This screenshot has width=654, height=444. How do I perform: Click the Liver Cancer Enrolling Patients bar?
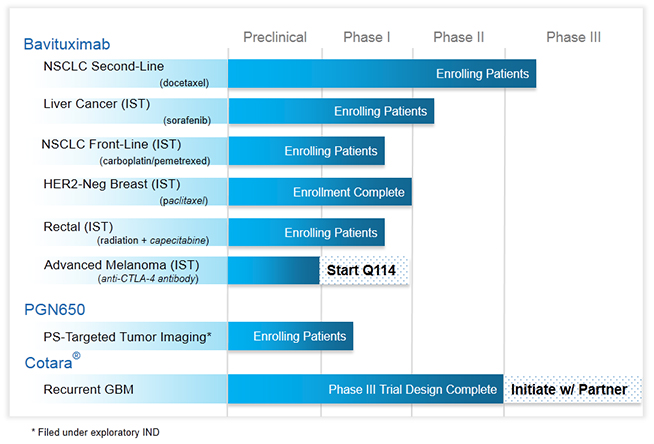click(331, 111)
